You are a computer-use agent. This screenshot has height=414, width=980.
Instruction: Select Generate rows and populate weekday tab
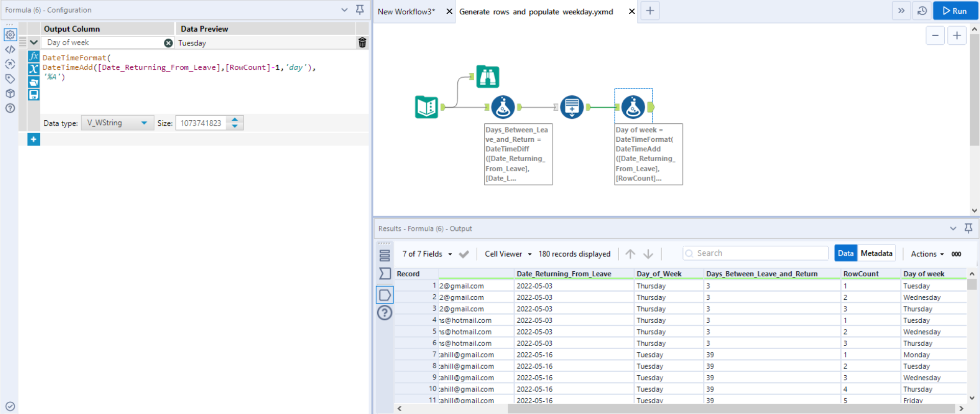click(536, 11)
